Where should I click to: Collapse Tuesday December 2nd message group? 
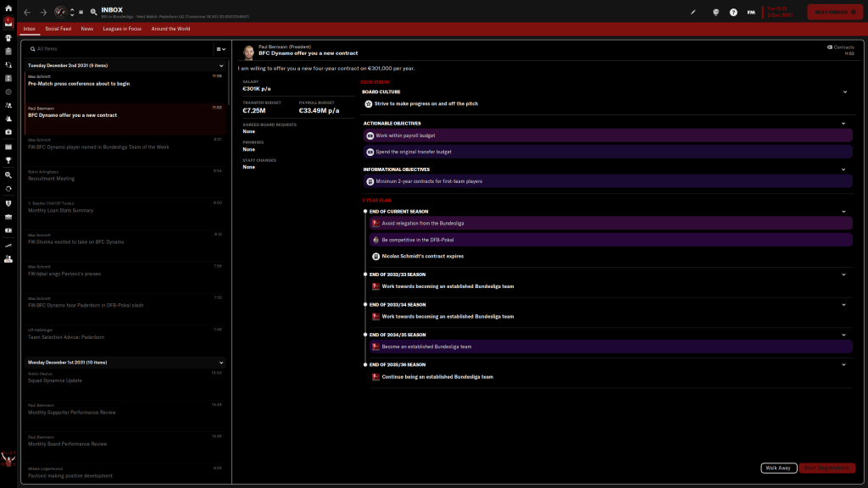[x=221, y=65]
